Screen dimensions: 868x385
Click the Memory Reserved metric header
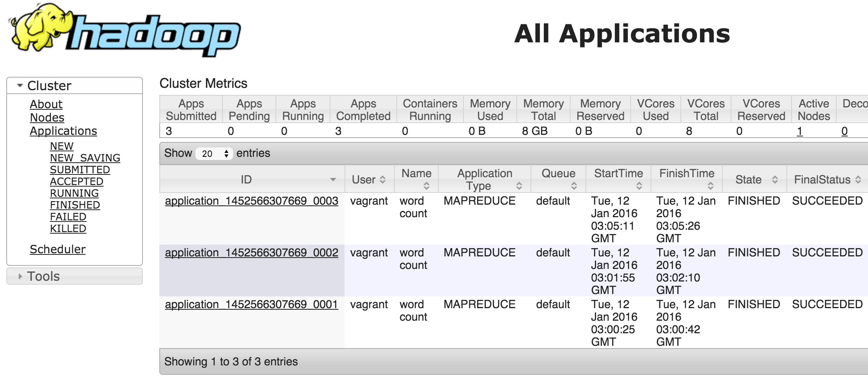pos(600,110)
